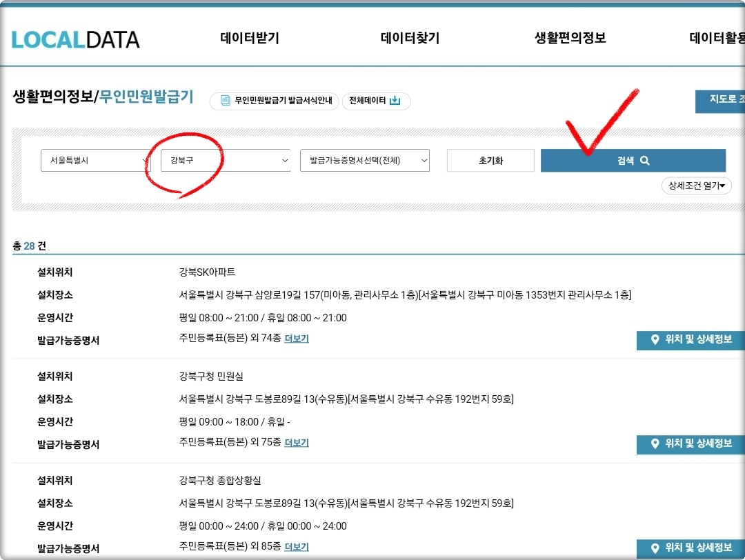Click 주민등록표(등본) 외 75종 text
Screen dimensions: 745x560
point(230,442)
